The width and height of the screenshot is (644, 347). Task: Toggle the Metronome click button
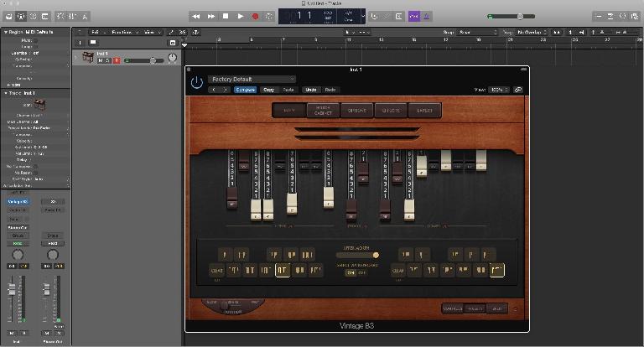426,17
